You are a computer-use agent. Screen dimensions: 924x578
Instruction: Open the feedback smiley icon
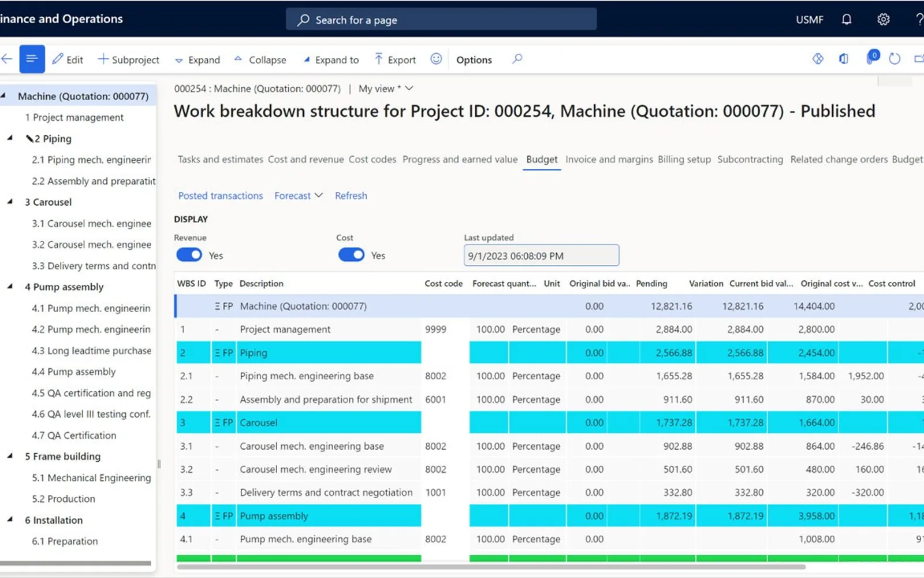click(436, 59)
